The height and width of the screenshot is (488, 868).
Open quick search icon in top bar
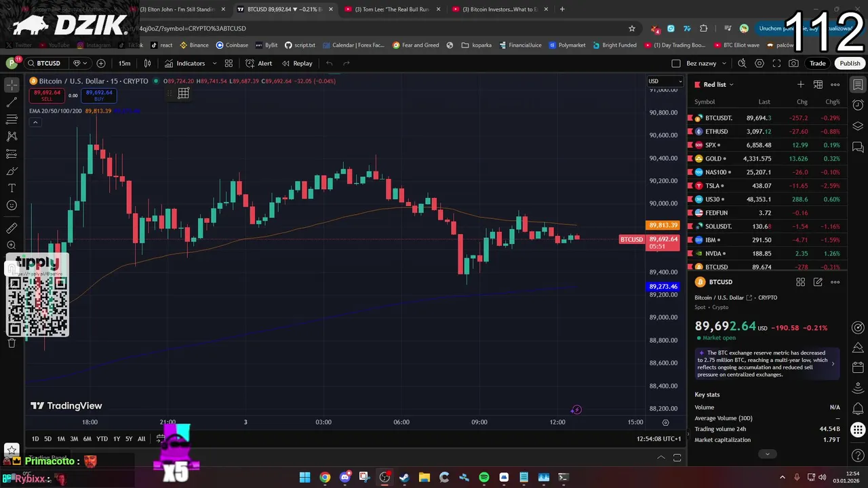pyautogui.click(x=742, y=63)
